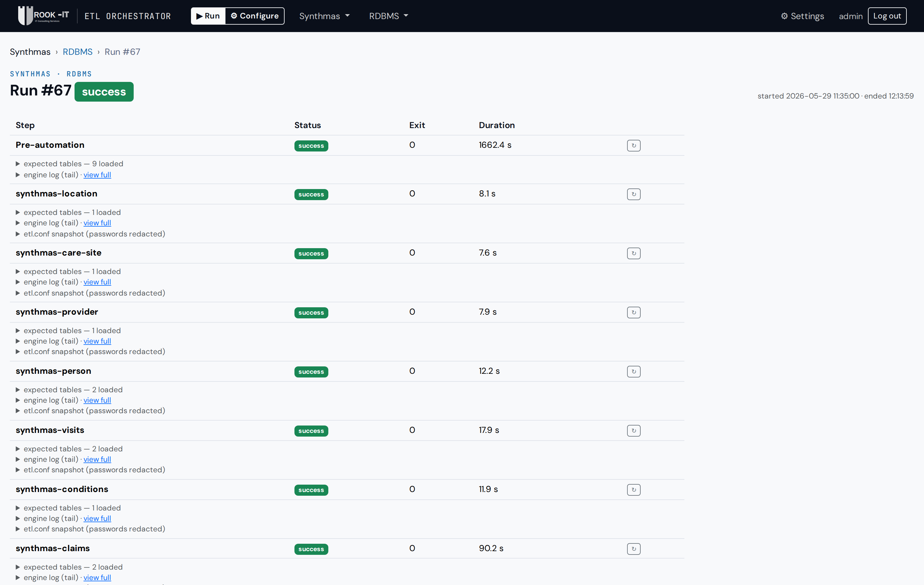Expand synthmas-location etl.conf snapshot
The width and height of the screenshot is (924, 585).
(x=91, y=234)
